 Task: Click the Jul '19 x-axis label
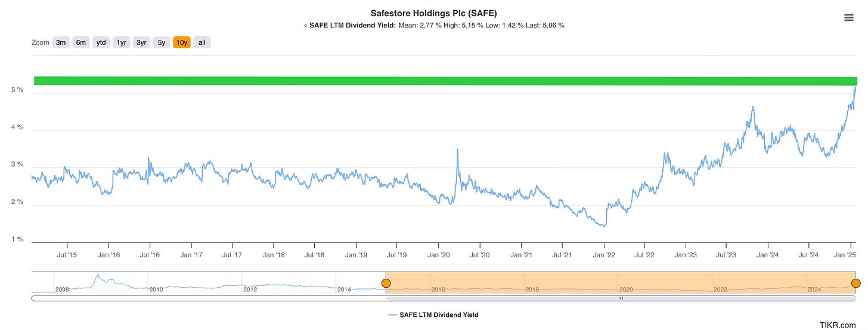click(397, 255)
